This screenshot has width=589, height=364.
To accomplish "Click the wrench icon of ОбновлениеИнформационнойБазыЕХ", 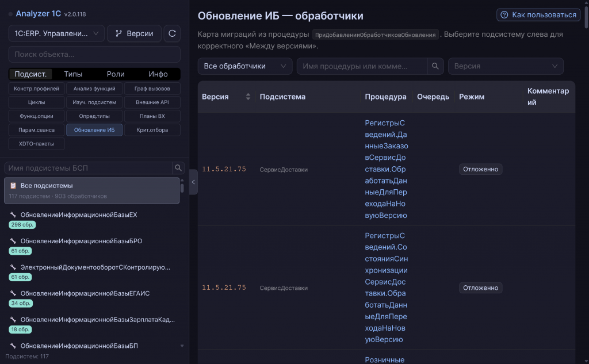I will pos(13,215).
